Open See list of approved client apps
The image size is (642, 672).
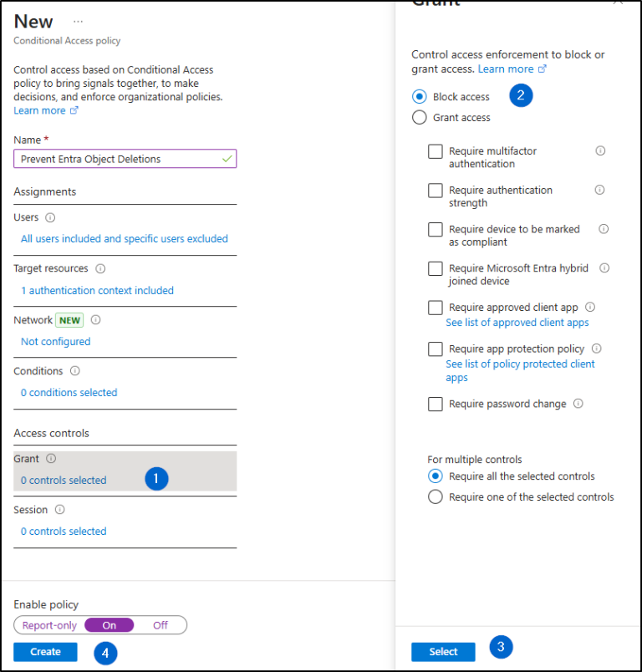click(x=517, y=323)
